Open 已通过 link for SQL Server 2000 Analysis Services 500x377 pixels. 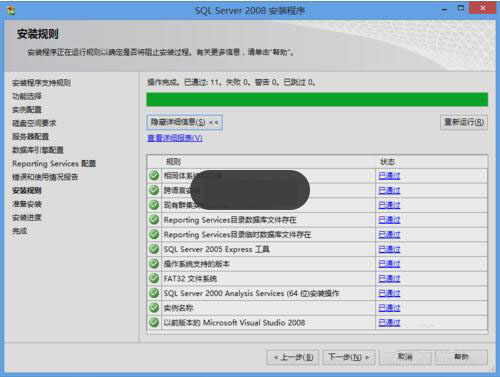point(389,293)
